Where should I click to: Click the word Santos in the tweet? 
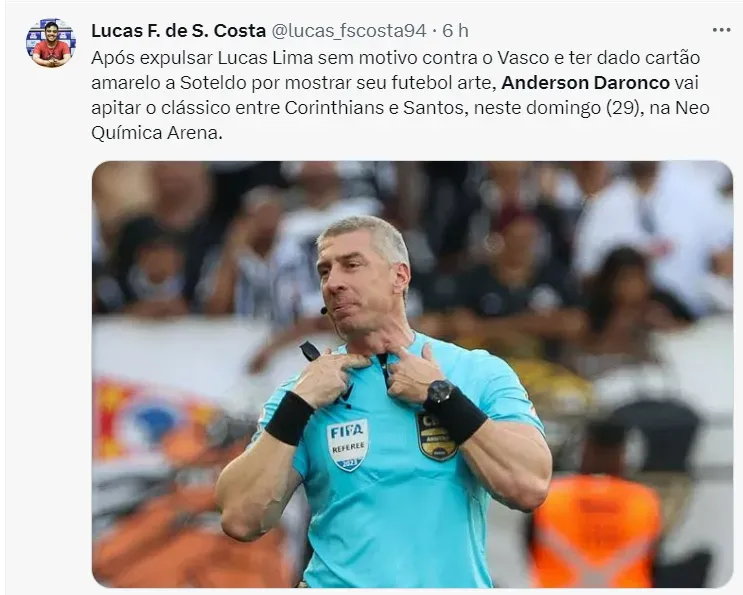pos(433,108)
